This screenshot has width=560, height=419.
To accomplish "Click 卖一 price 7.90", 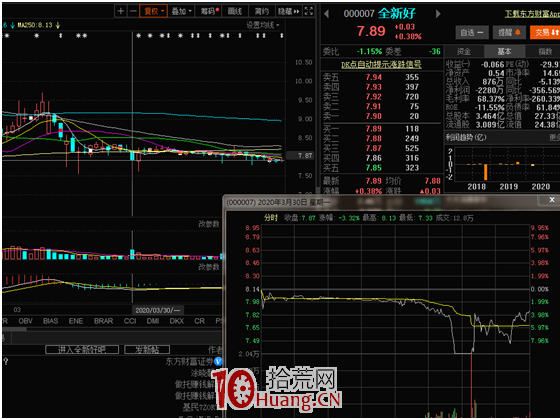I will pos(374,116).
